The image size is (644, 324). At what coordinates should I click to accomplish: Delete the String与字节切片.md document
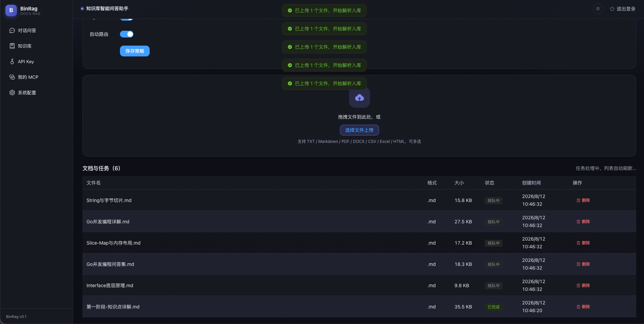tap(583, 200)
